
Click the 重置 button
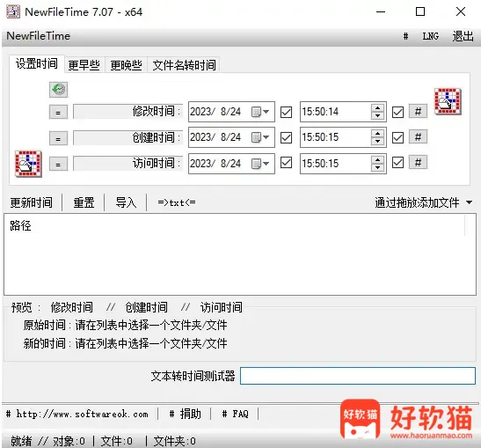(x=84, y=202)
